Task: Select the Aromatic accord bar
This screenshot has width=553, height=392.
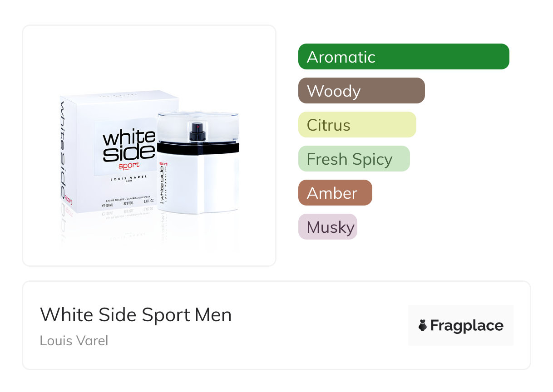Action: click(x=404, y=57)
